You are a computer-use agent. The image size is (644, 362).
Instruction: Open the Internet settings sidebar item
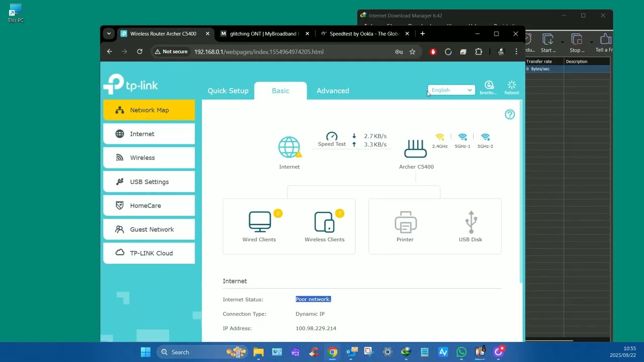click(149, 134)
